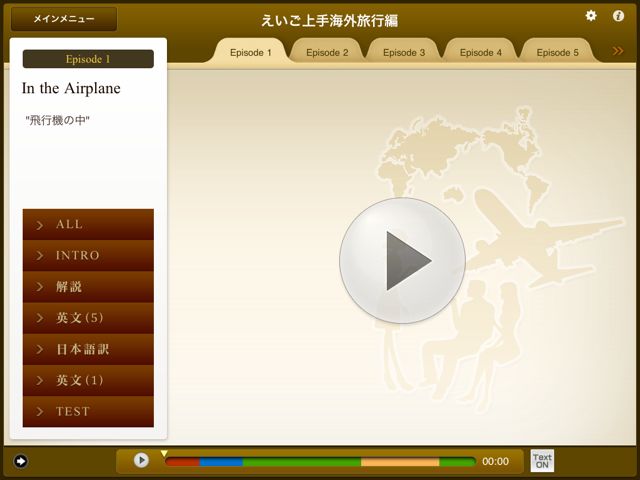Image resolution: width=640 pixels, height=480 pixels.
Task: Select the INTRO section
Action: tap(88, 256)
